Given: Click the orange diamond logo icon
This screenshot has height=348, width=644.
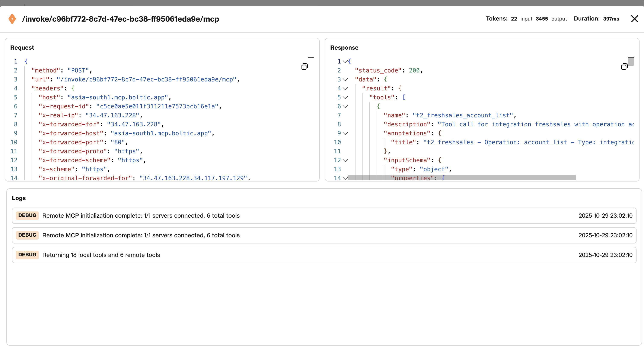Looking at the screenshot, I should click(x=12, y=19).
